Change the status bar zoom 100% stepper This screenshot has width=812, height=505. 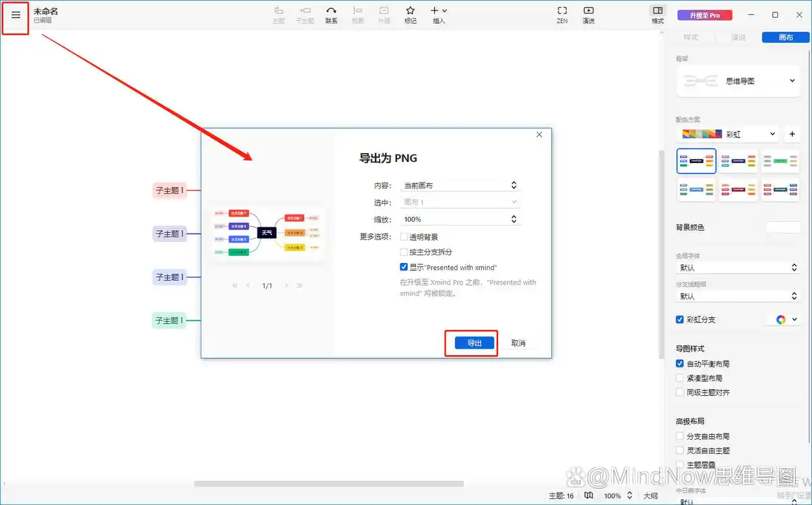(618, 496)
